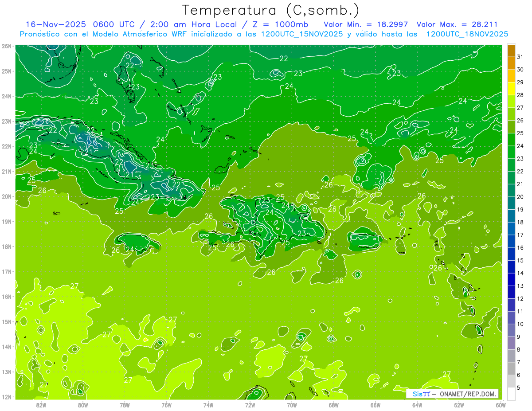Click the '12N' latitude axis label
Image resolution: width=532 pixels, height=411 pixels.
tap(7, 397)
